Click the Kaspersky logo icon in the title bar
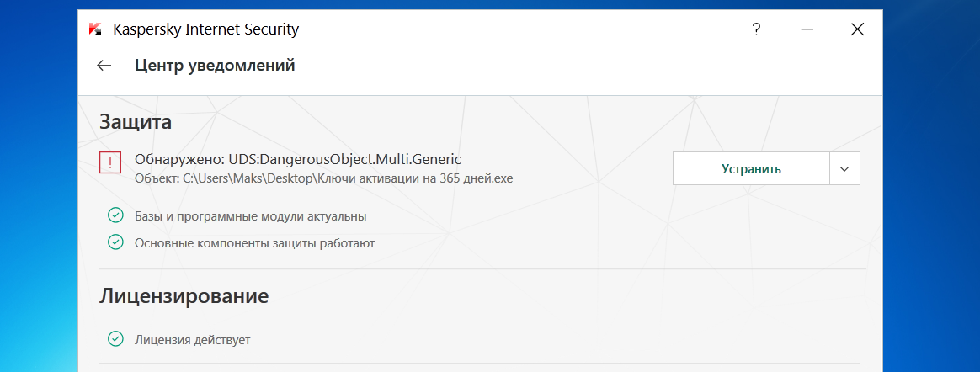Viewport: 980px width, 372px height. (95, 29)
